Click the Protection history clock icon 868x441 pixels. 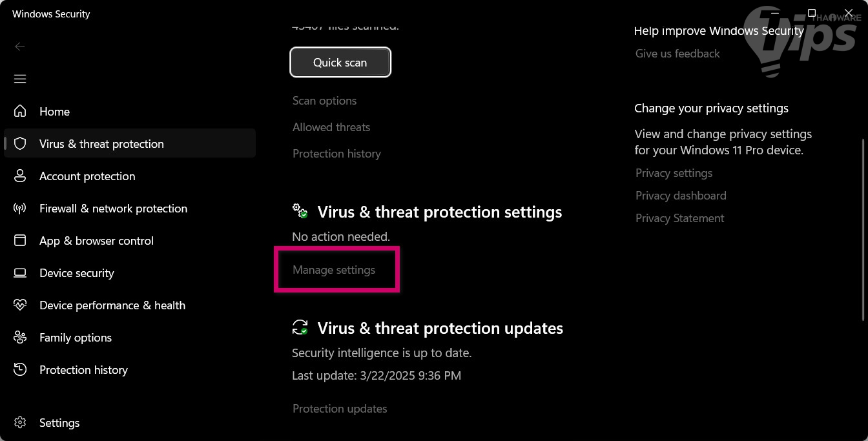tap(20, 369)
